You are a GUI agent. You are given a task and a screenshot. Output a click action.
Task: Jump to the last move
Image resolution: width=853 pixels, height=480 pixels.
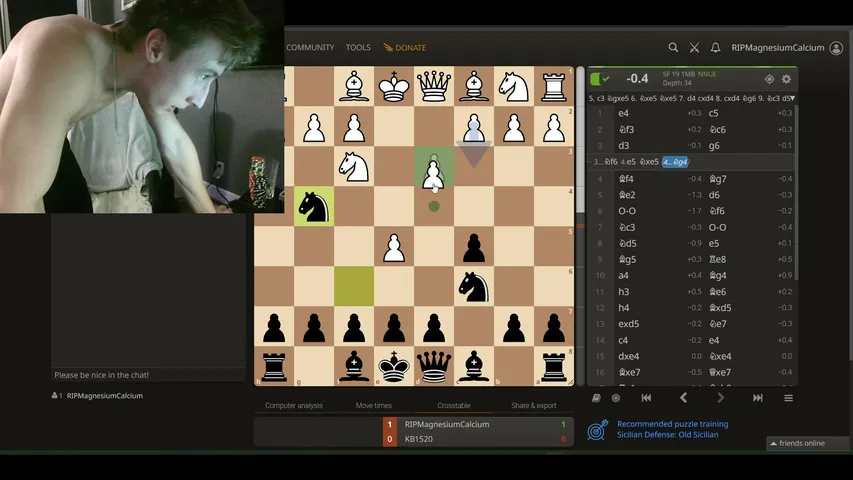(757, 398)
